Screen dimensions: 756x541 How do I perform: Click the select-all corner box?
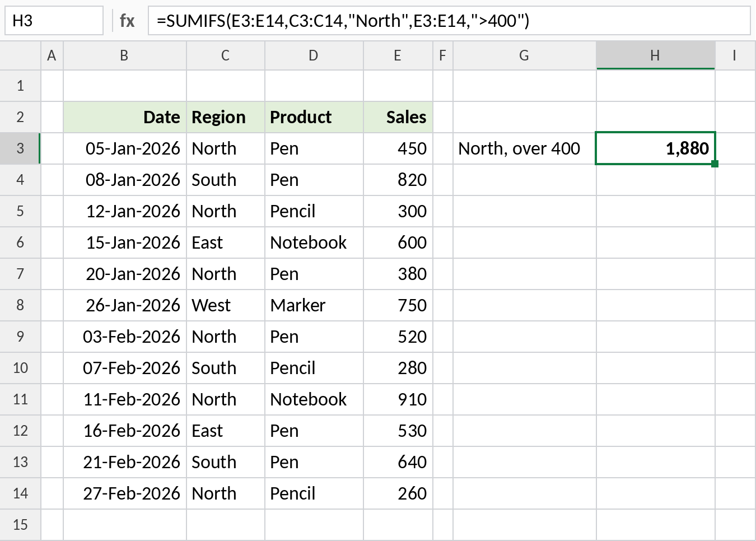pyautogui.click(x=20, y=55)
